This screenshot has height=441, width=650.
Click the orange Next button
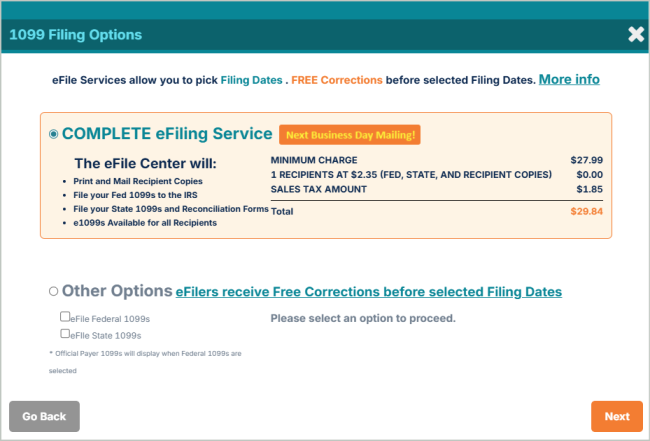pos(616,416)
